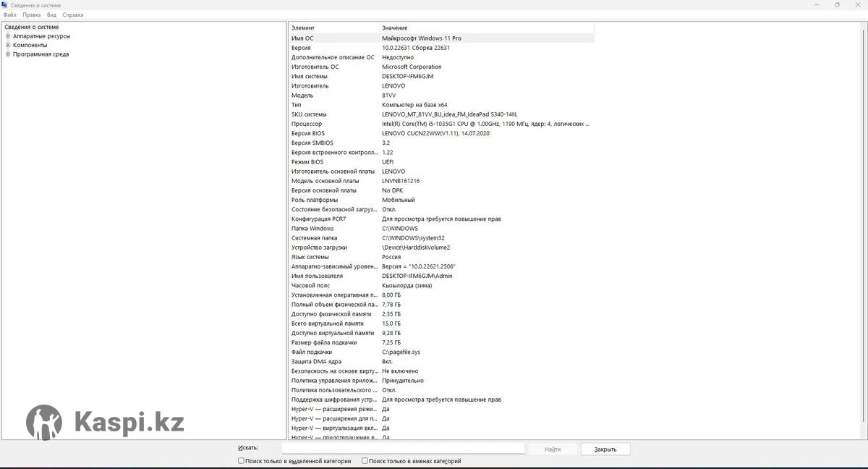Close window with the X icon
Viewport: 868px width, 469px height.
point(858,4)
